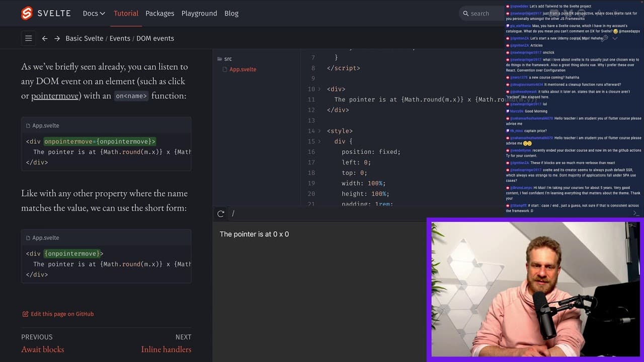
Task: Open the Docs dropdown menu
Action: pos(94,14)
